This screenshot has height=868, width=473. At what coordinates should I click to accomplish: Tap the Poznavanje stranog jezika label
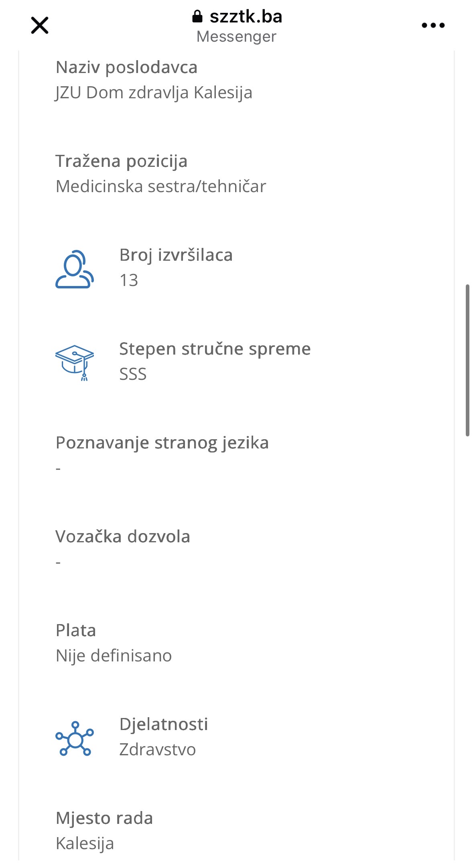click(x=162, y=443)
